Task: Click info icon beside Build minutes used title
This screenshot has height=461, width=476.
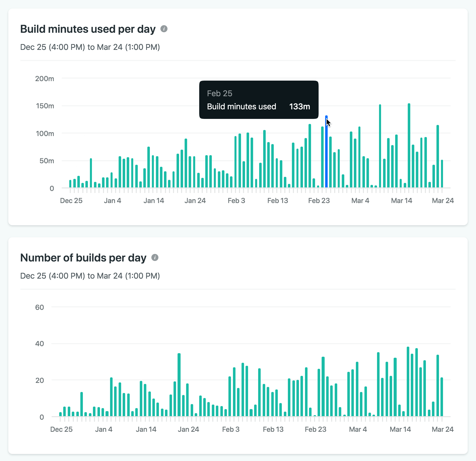Action: click(x=164, y=29)
